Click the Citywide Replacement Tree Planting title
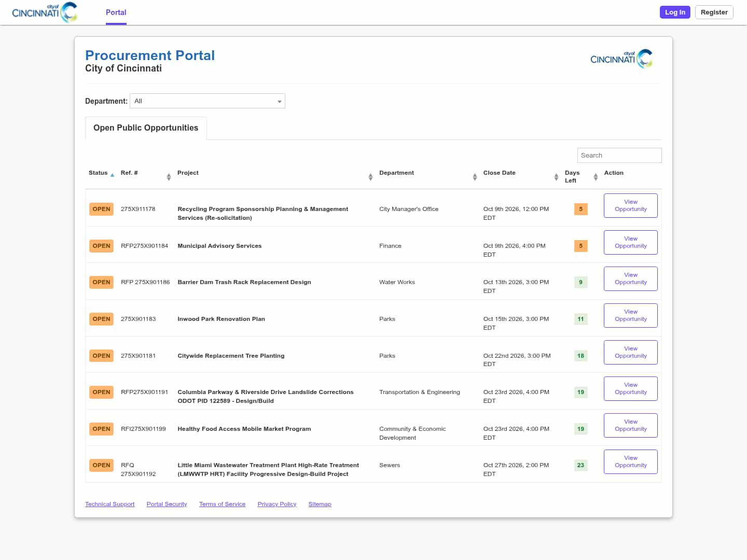Viewport: 747px width, 560px height. pos(231,356)
